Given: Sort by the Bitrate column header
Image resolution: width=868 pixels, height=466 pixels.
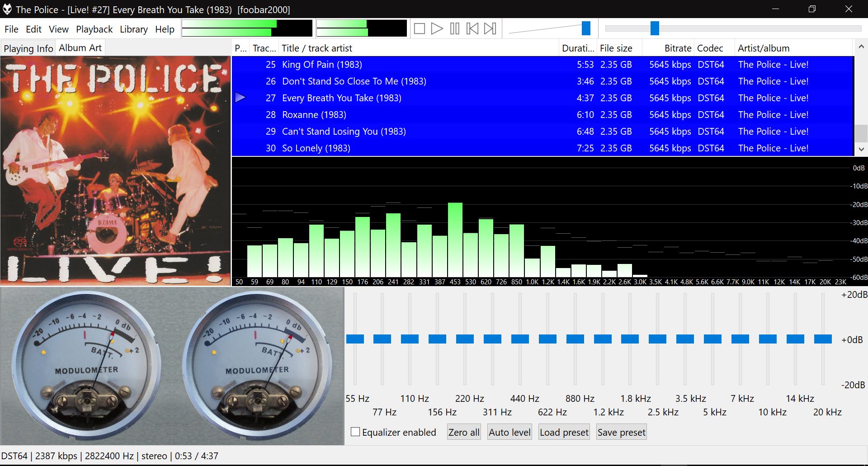Looking at the screenshot, I should 668,48.
